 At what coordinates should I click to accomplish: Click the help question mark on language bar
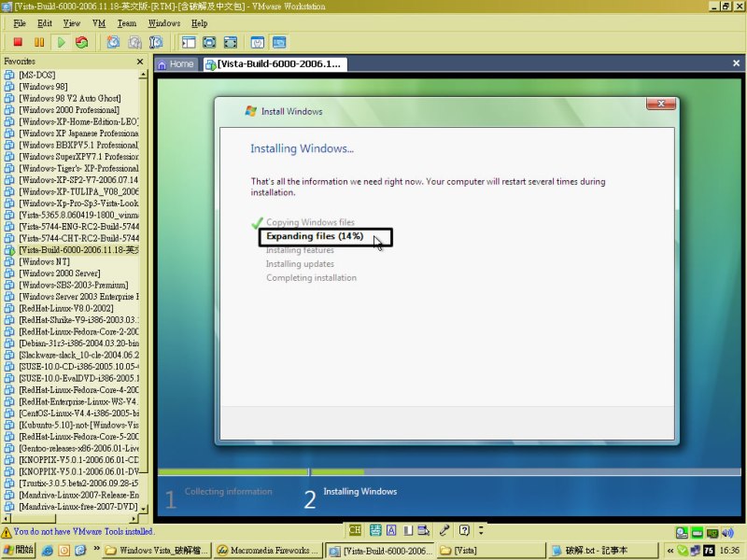tap(464, 529)
